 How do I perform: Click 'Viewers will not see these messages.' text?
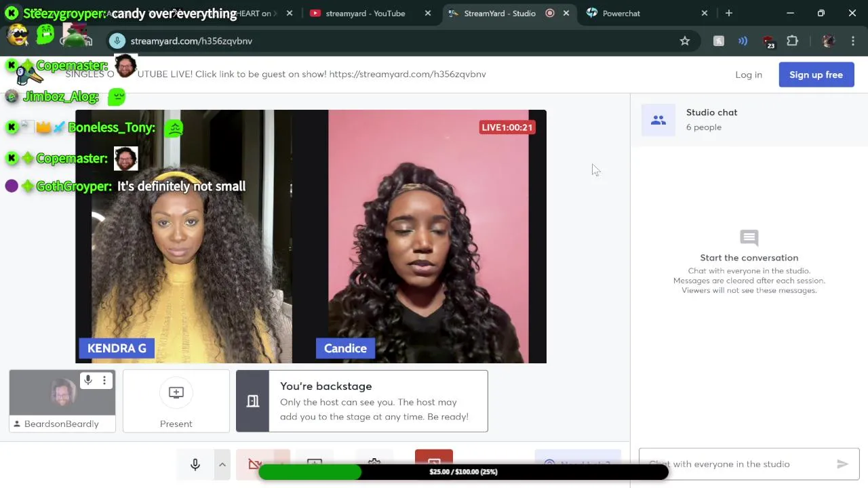tap(749, 290)
